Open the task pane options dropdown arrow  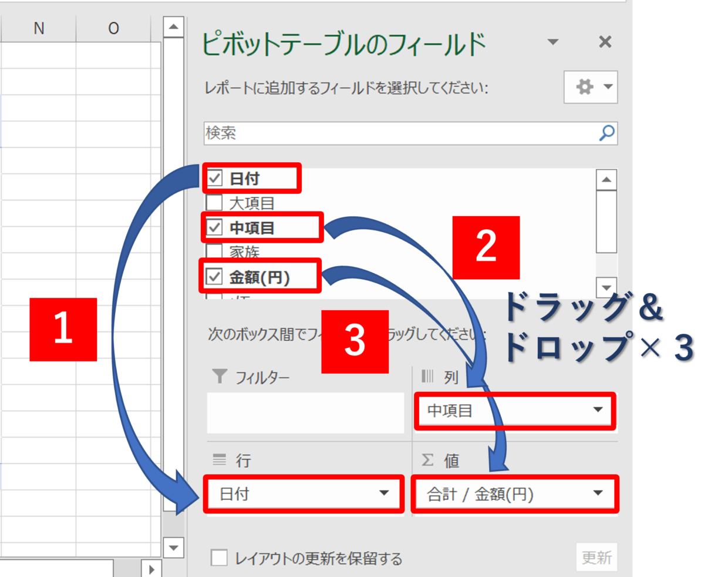(x=552, y=42)
